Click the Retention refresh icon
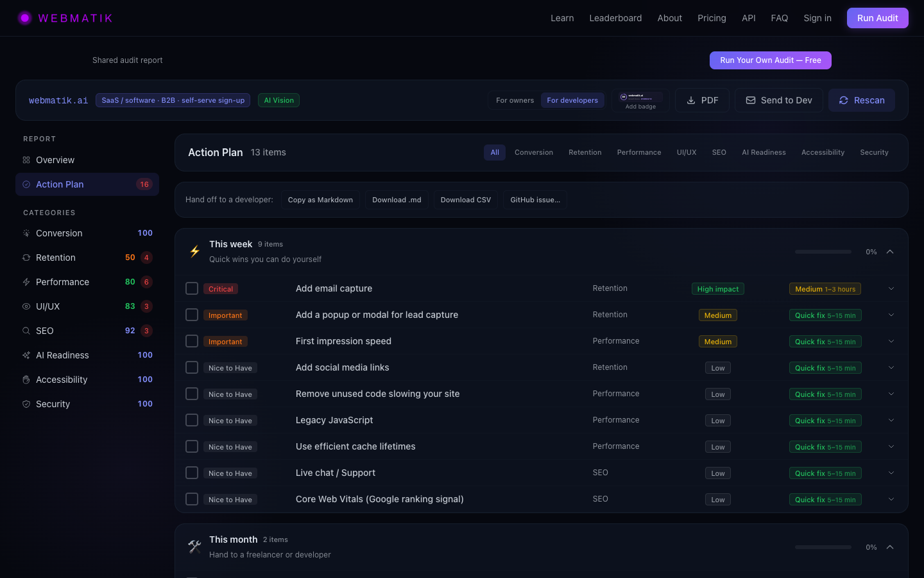Viewport: 924px width, 578px height. pyautogui.click(x=26, y=258)
